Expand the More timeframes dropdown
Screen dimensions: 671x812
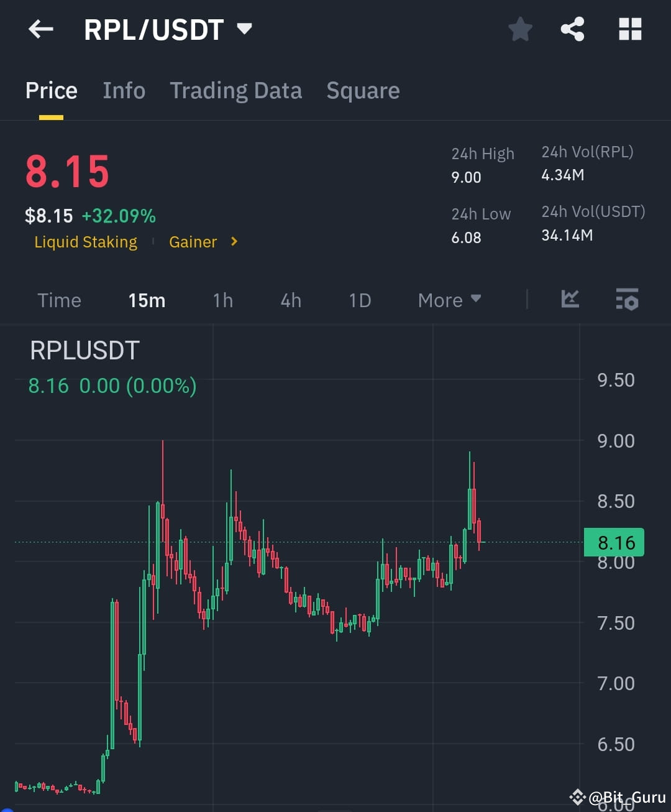[x=449, y=300]
